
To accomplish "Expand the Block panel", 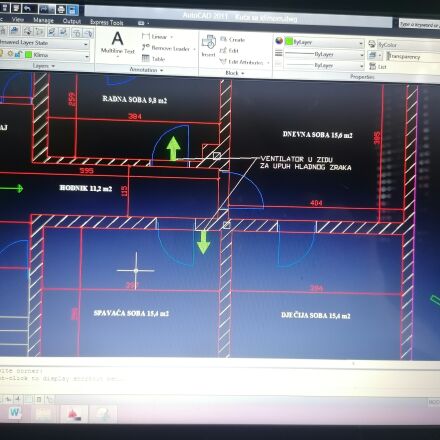I will pos(235,73).
